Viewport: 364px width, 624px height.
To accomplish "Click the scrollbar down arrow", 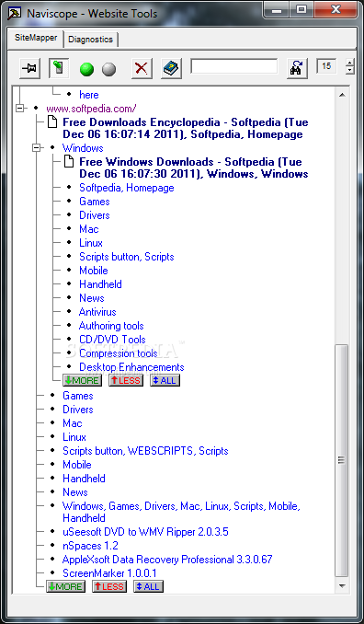I will (341, 585).
